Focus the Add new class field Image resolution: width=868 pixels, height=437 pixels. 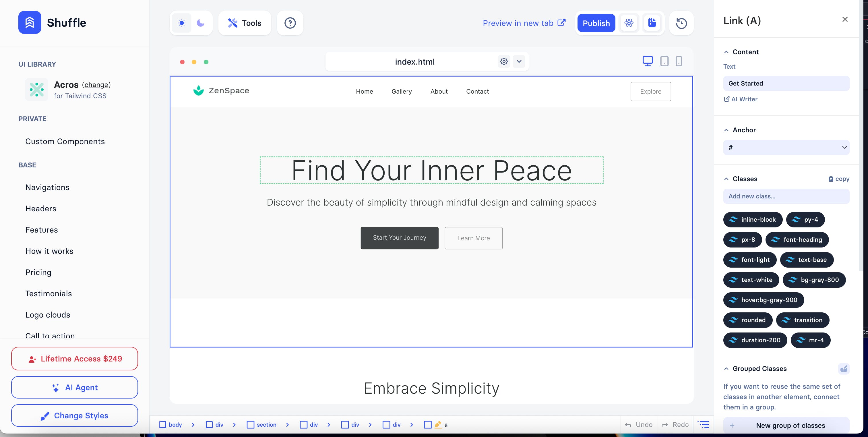click(786, 196)
